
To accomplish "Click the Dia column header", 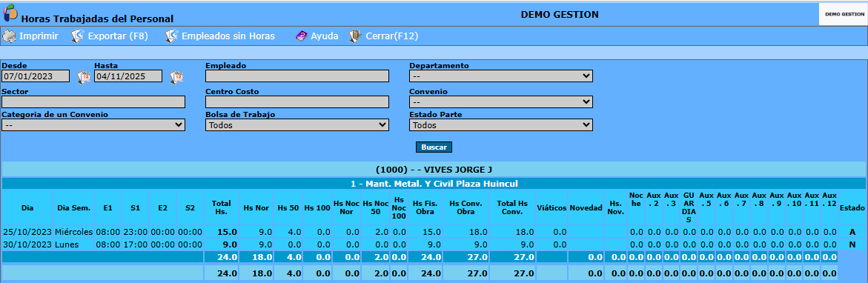I will pyautogui.click(x=27, y=208).
